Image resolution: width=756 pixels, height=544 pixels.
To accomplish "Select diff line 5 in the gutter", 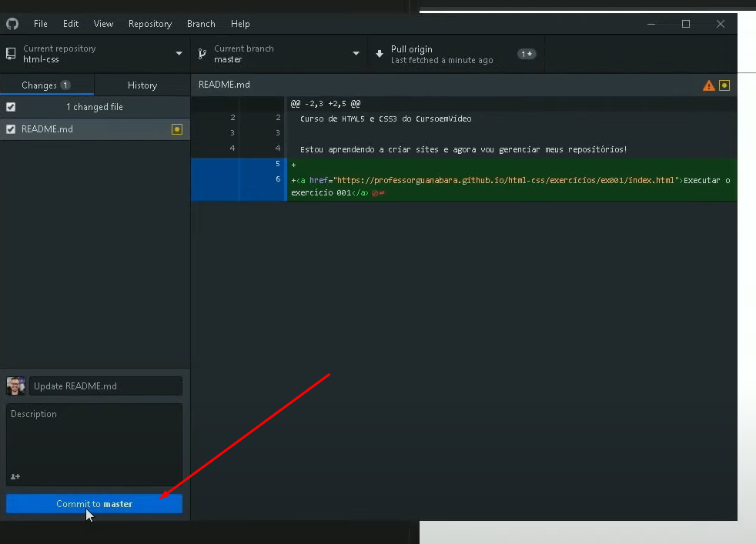I will 239,164.
